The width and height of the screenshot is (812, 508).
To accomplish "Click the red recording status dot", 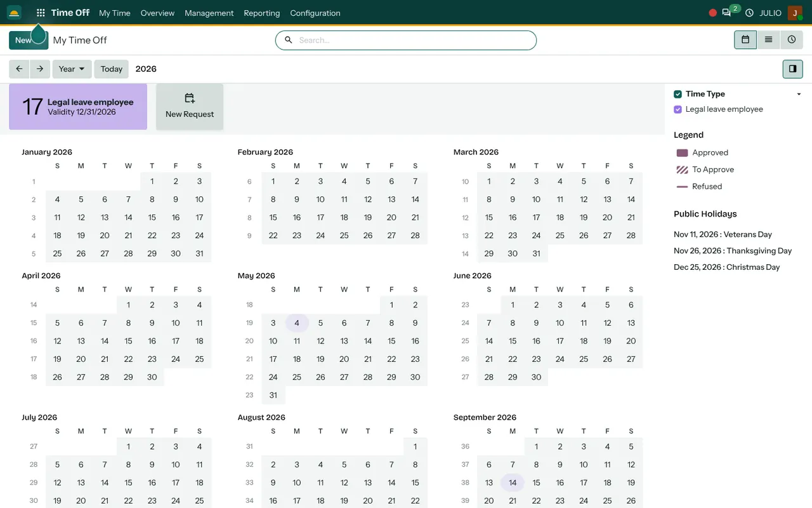I will pyautogui.click(x=712, y=13).
